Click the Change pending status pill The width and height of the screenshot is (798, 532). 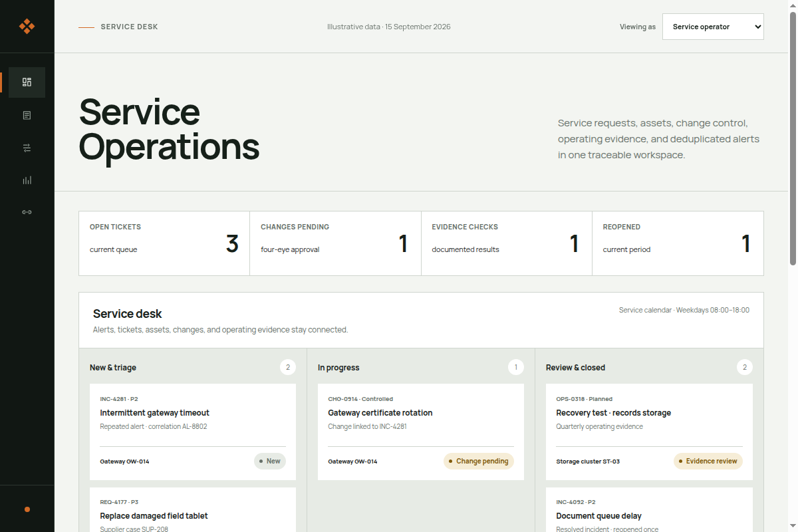(x=479, y=461)
